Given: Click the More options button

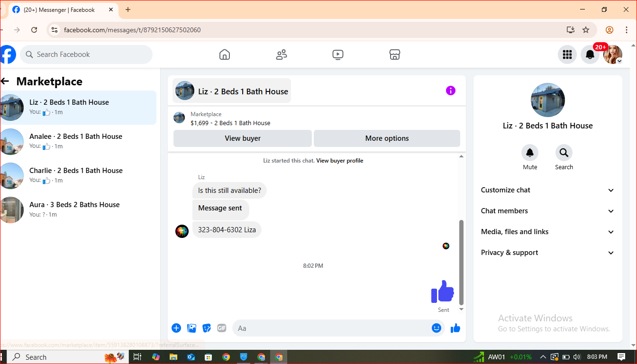Looking at the screenshot, I should coord(387,138).
